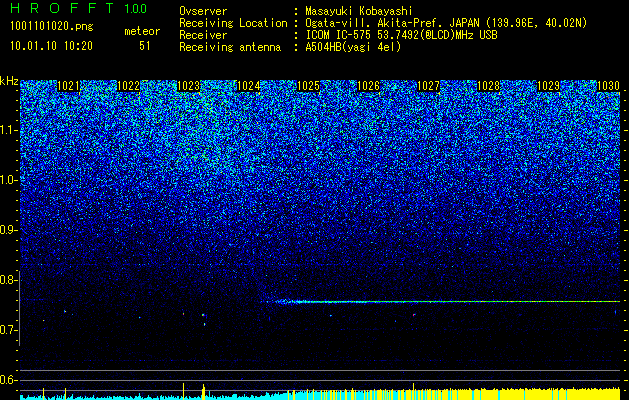The height and width of the screenshot is (400, 629).
Task: Click the meteor label
Action: pos(142,31)
